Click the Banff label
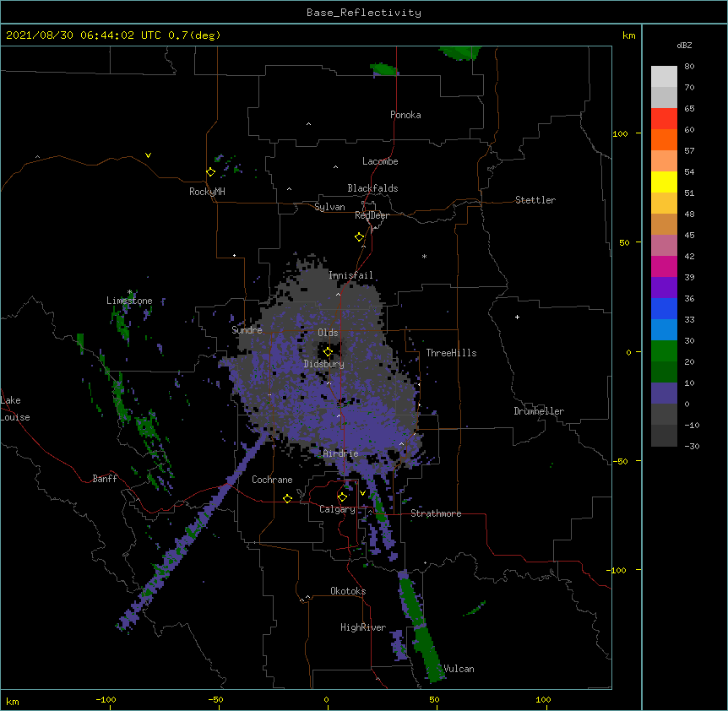728x711 pixels. [105, 479]
